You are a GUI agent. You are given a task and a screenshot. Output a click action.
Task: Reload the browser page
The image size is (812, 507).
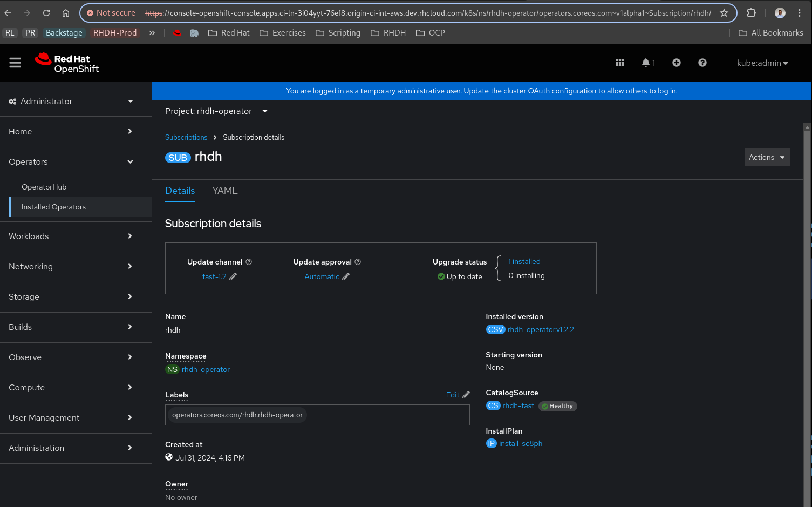tap(46, 13)
